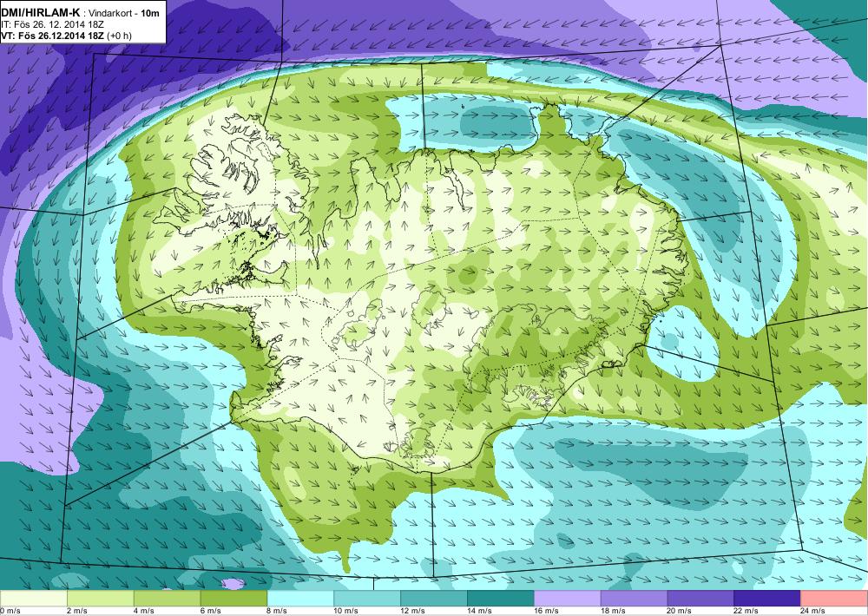This screenshot has height=616, width=868.
Task: Pick the violet swatch starting at 20 m/s
Action: click(700, 599)
